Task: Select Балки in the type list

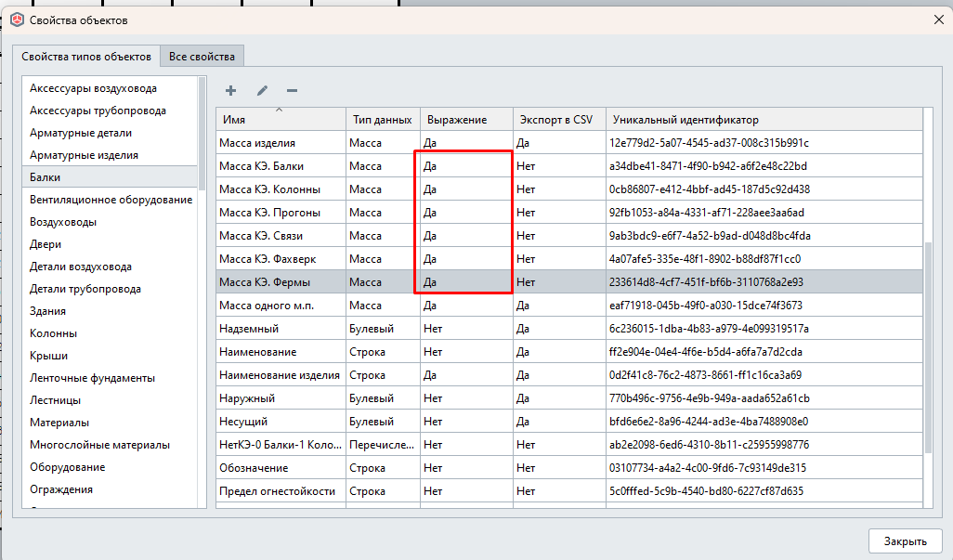Action: pos(110,177)
